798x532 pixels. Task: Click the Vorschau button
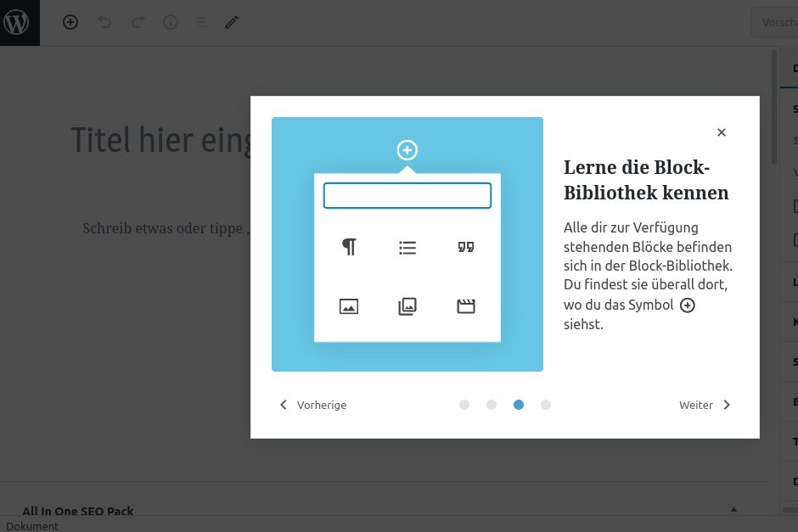[x=775, y=22]
